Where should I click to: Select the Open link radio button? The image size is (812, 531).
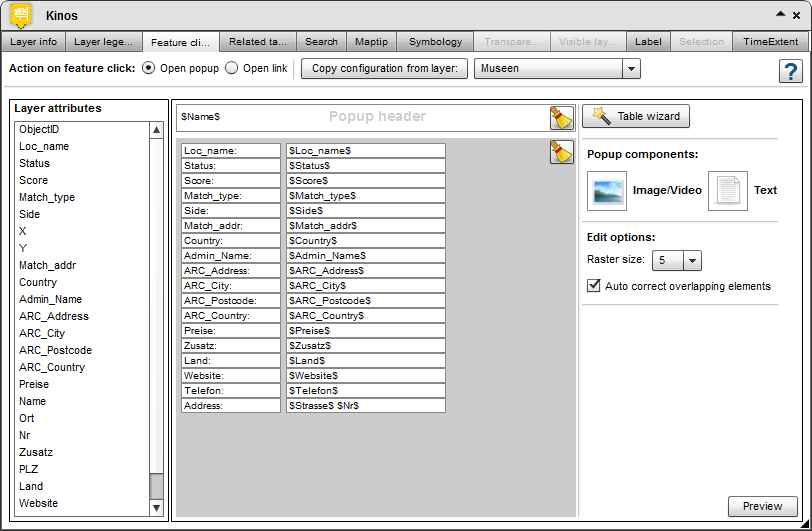(231, 68)
